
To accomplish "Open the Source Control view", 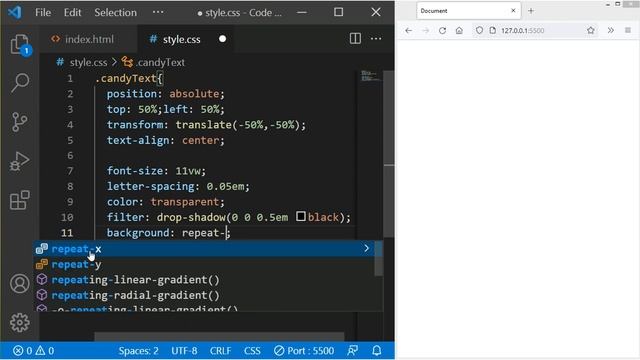I will pyautogui.click(x=20, y=122).
